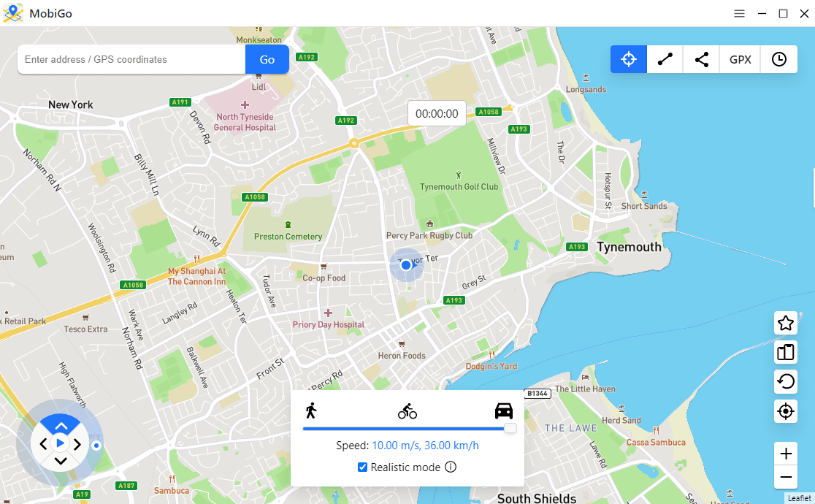Viewport: 815px width, 504px height.
Task: Open favorites with the star icon
Action: pos(785,323)
